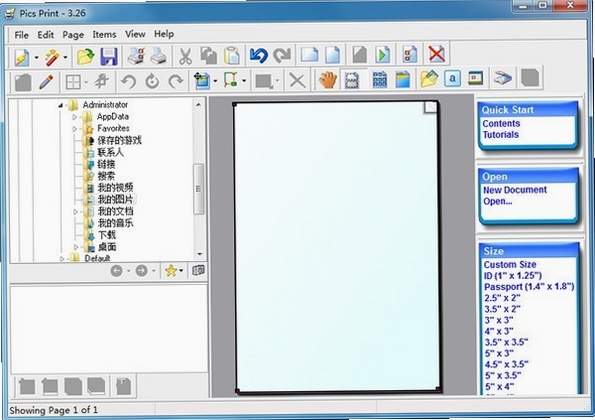This screenshot has width=595, height=420.
Task: Select the Hand pan tool
Action: point(327,80)
